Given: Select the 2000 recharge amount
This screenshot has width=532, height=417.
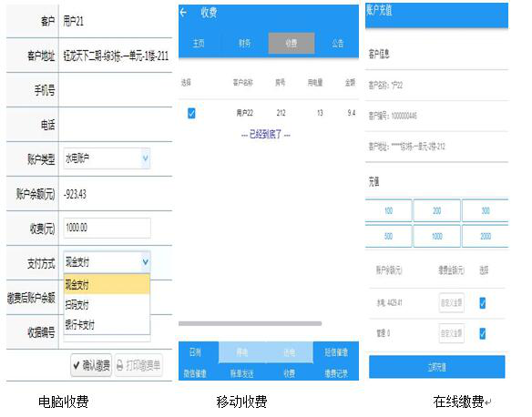Looking at the screenshot, I should (486, 237).
